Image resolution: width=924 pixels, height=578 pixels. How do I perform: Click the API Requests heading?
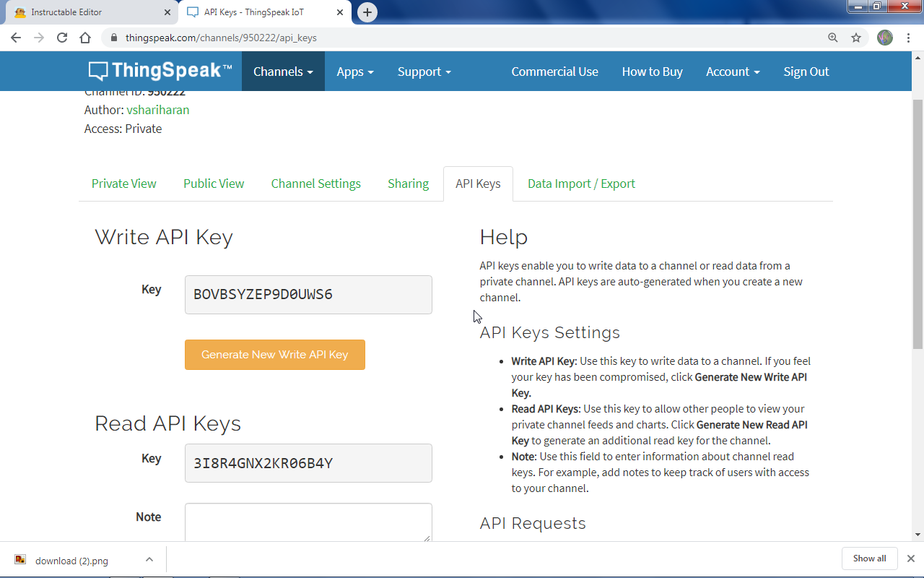click(533, 523)
